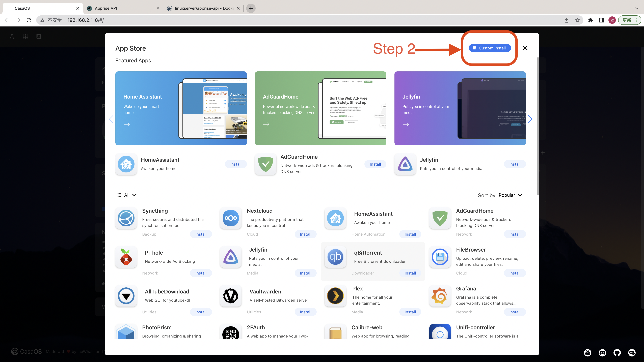Click the Unifi-controller app icon
This screenshot has height=362, width=644.
(440, 332)
